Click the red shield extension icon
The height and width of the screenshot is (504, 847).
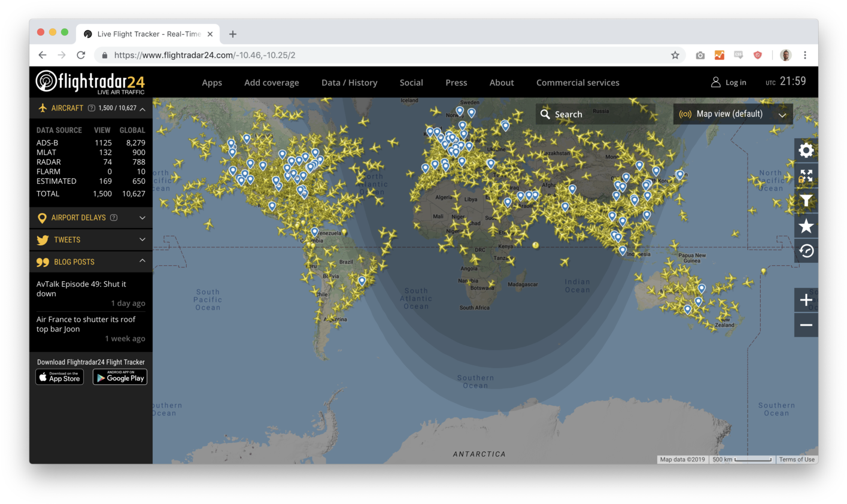click(x=758, y=55)
